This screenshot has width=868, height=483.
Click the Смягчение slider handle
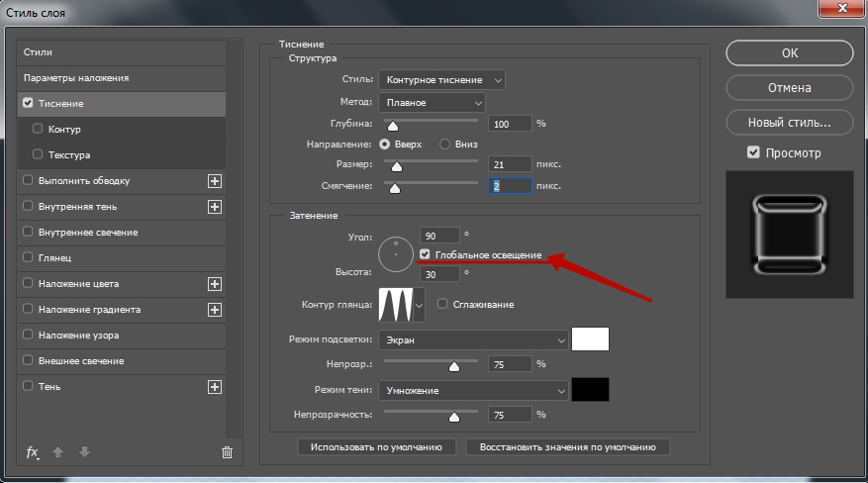point(394,189)
